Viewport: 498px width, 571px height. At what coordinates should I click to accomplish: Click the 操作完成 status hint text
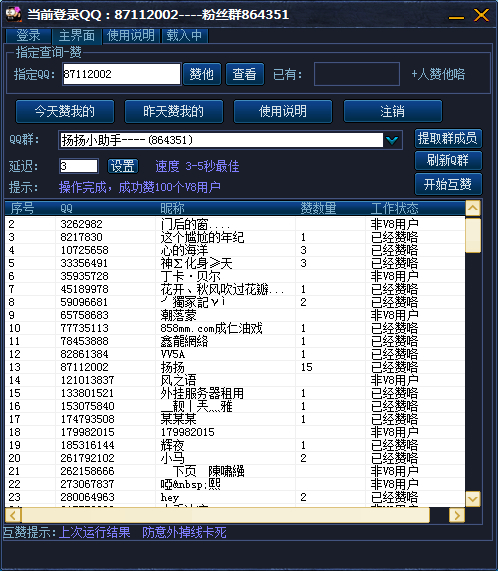(140, 187)
